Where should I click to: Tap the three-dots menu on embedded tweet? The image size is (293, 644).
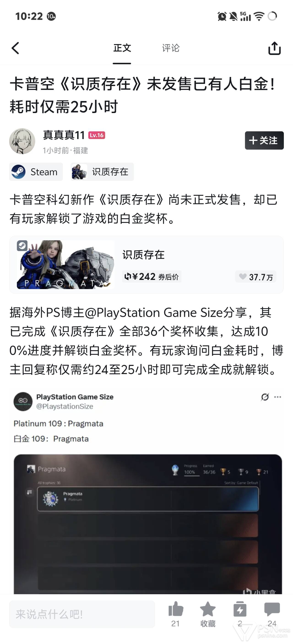pos(277,397)
